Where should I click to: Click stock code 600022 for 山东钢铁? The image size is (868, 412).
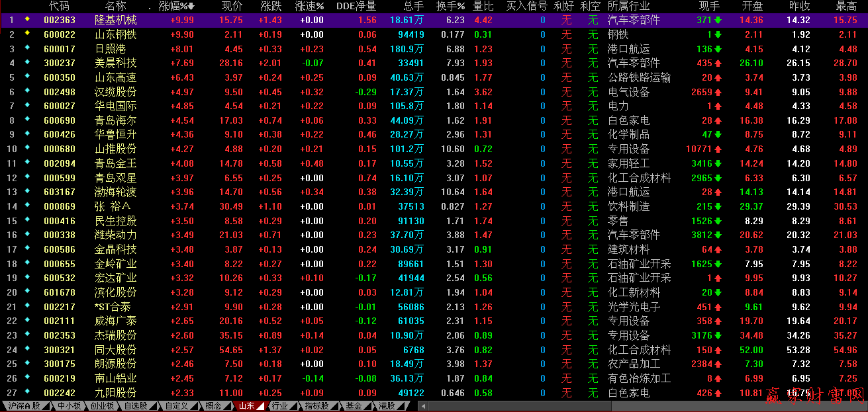pyautogui.click(x=60, y=34)
